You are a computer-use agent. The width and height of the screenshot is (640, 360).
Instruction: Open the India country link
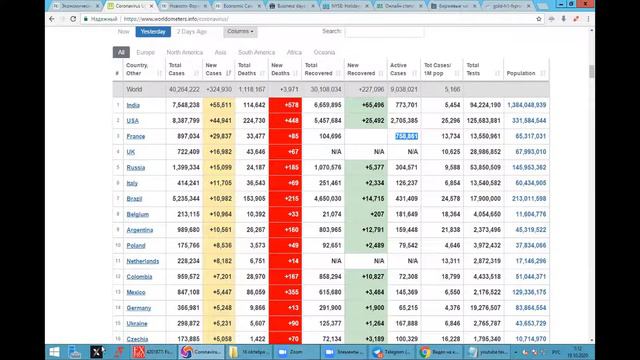click(x=133, y=105)
